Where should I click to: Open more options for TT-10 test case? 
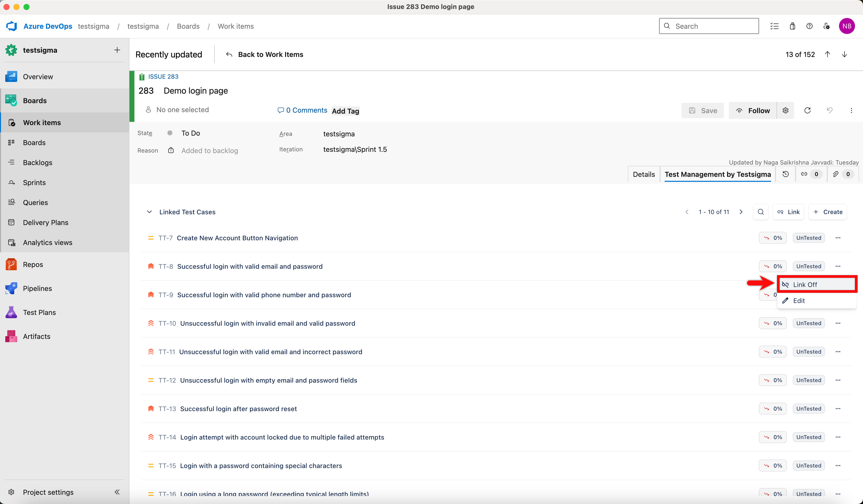(x=838, y=323)
